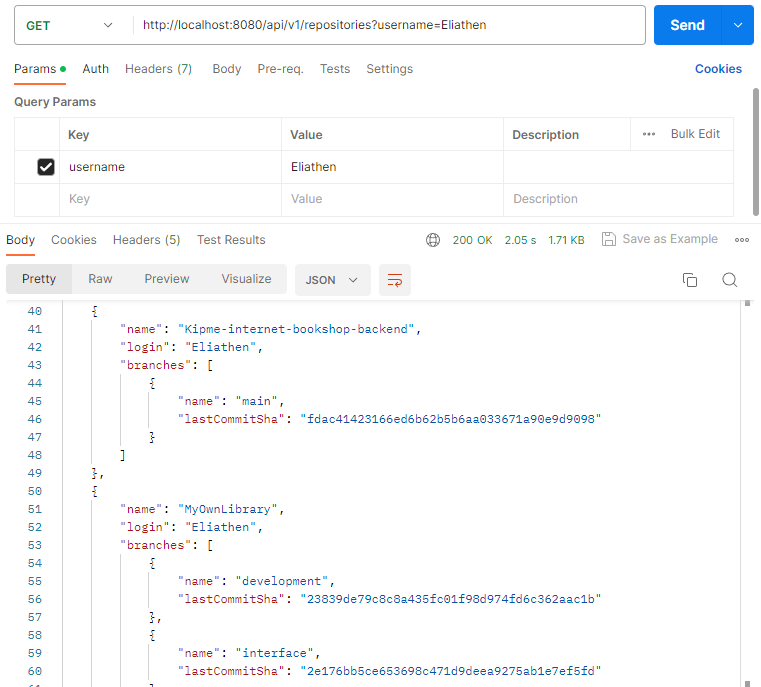The width and height of the screenshot is (761, 687).
Task: Open the response more options menu
Action: pos(742,240)
